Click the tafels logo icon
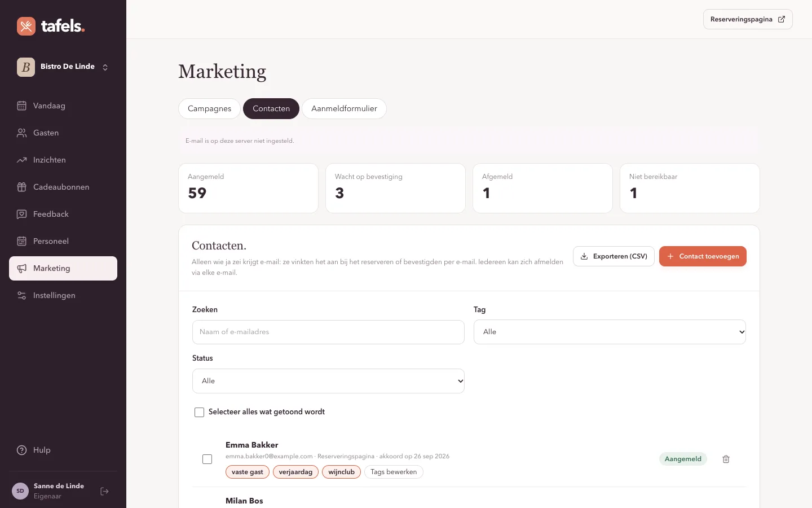The image size is (812, 508). tap(26, 26)
